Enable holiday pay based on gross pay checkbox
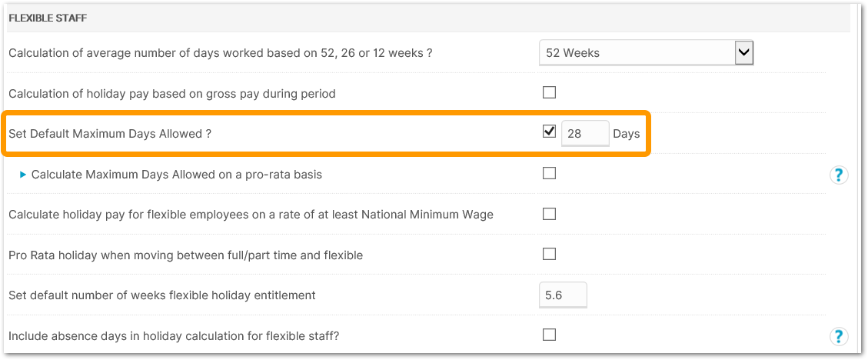This screenshot has height=360, width=868. (549, 92)
